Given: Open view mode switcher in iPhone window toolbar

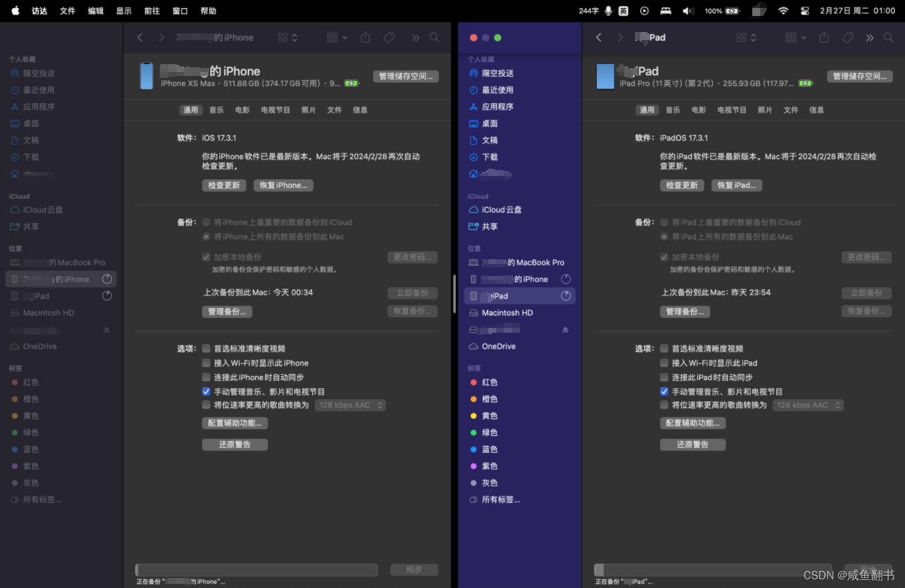Looking at the screenshot, I should pos(288,38).
